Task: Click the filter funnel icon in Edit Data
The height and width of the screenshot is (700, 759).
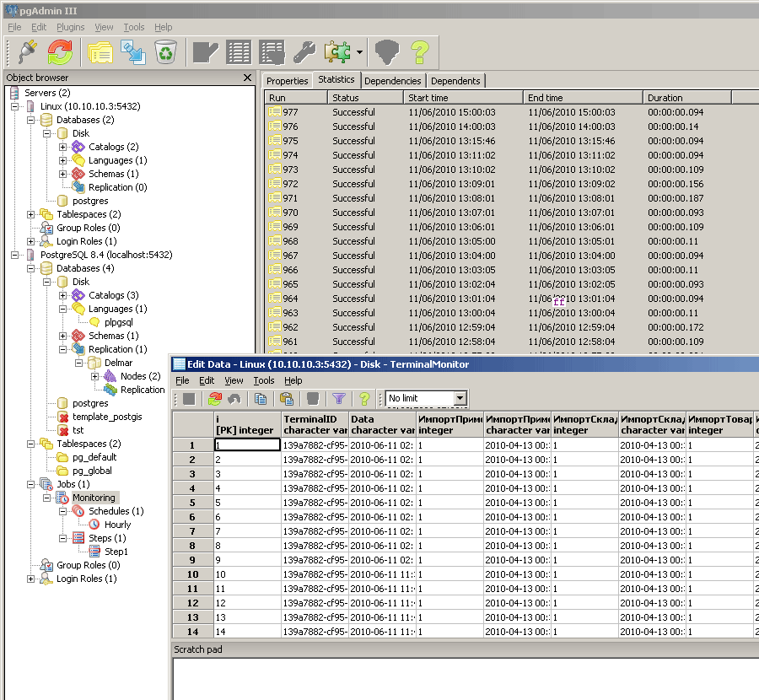Action: pyautogui.click(x=338, y=398)
